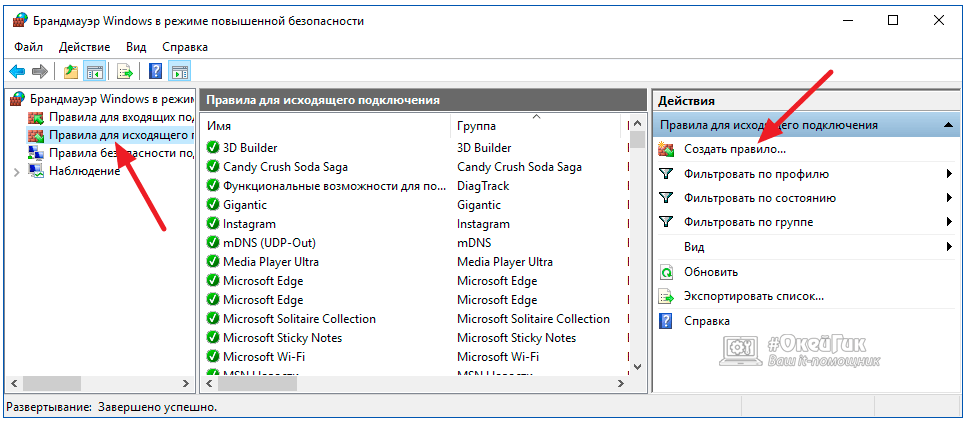Viewport: 966px width, 421px height.
Task: Click the green refresh icon next to Обновить
Action: pyautogui.click(x=666, y=272)
